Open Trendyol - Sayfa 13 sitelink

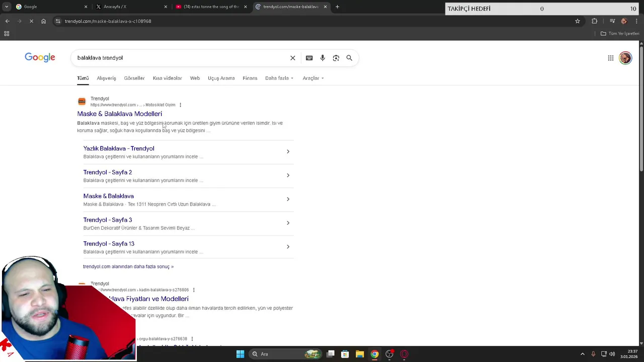click(x=109, y=243)
